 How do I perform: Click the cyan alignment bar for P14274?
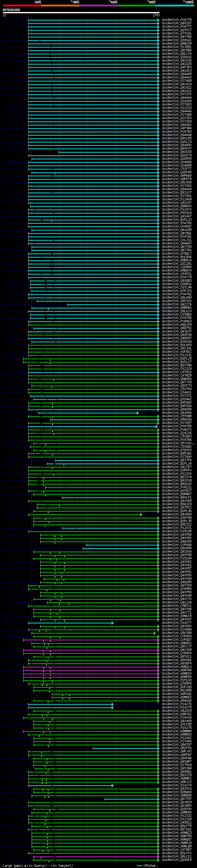click(x=71, y=785)
